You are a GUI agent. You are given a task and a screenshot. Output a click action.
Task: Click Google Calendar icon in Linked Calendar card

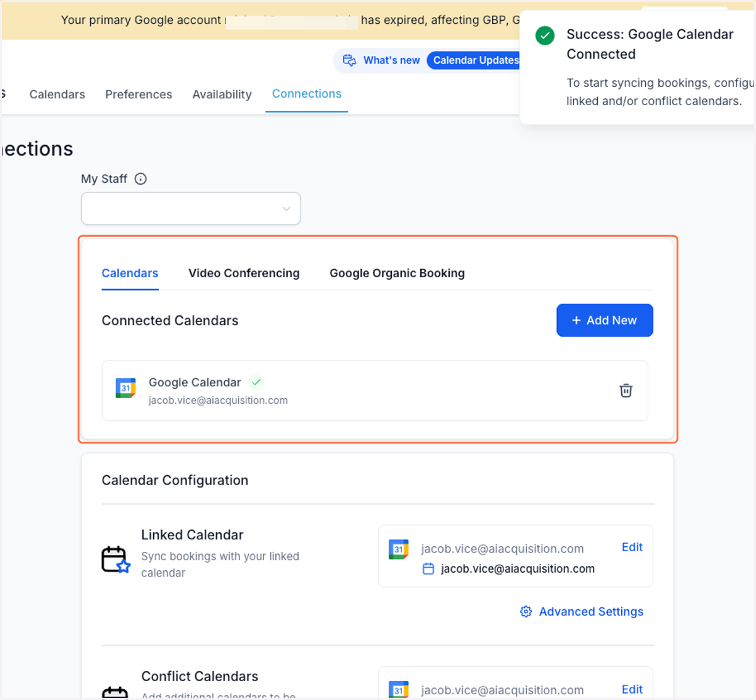(x=399, y=549)
